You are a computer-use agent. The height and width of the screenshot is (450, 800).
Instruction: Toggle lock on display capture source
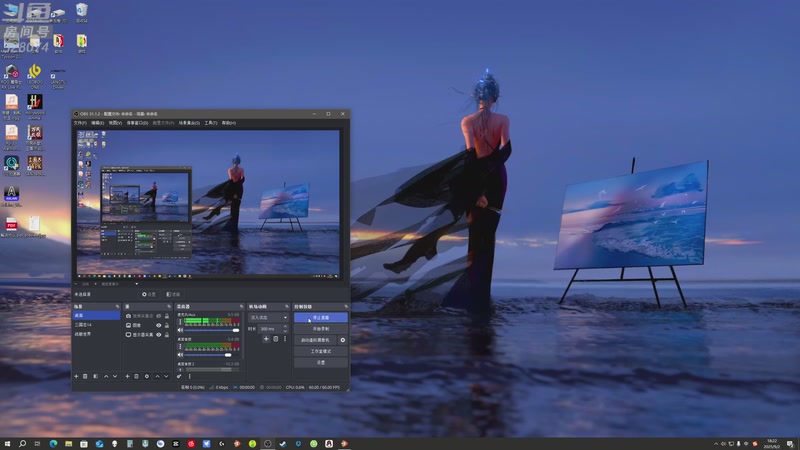[x=166, y=335]
